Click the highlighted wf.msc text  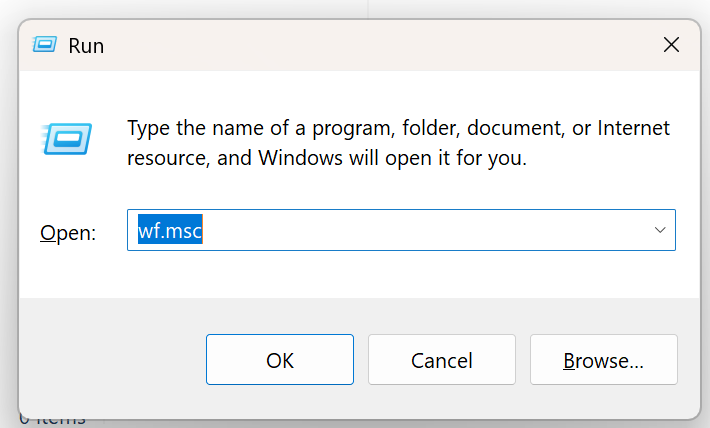pos(170,231)
